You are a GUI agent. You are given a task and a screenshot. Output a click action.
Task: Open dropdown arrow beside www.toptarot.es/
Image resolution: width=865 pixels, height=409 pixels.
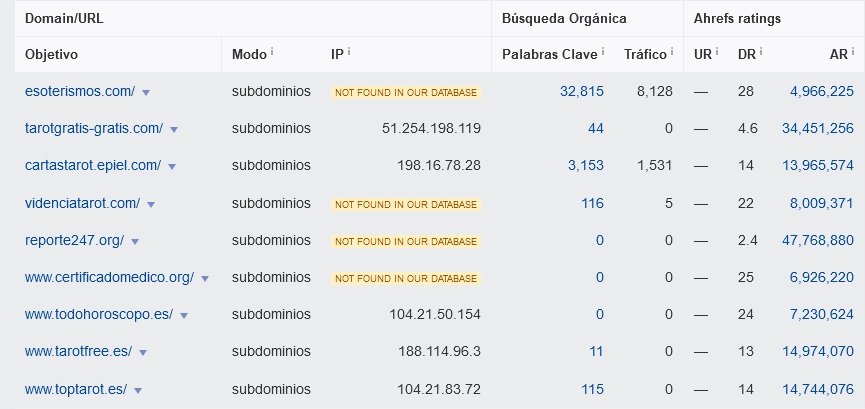(x=138, y=391)
